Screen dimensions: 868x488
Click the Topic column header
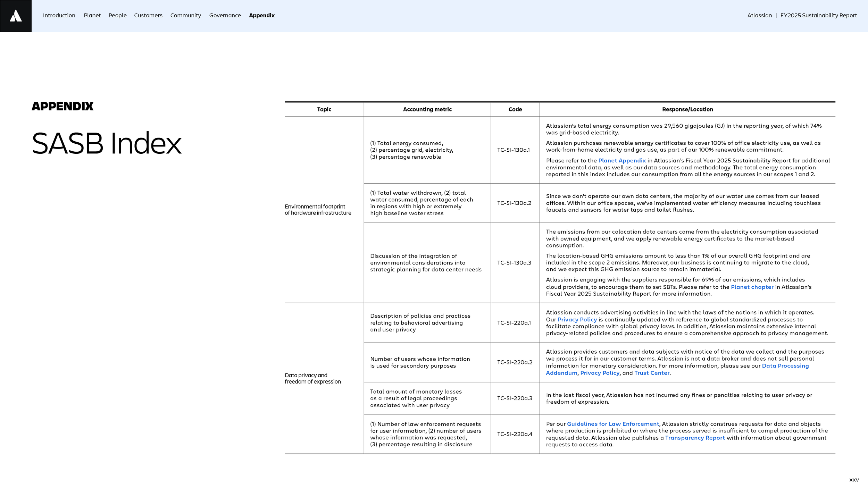pyautogui.click(x=324, y=109)
